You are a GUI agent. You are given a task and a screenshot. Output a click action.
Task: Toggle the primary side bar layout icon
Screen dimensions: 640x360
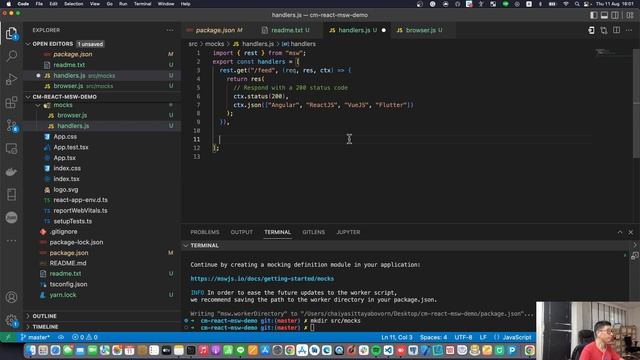click(x=594, y=15)
